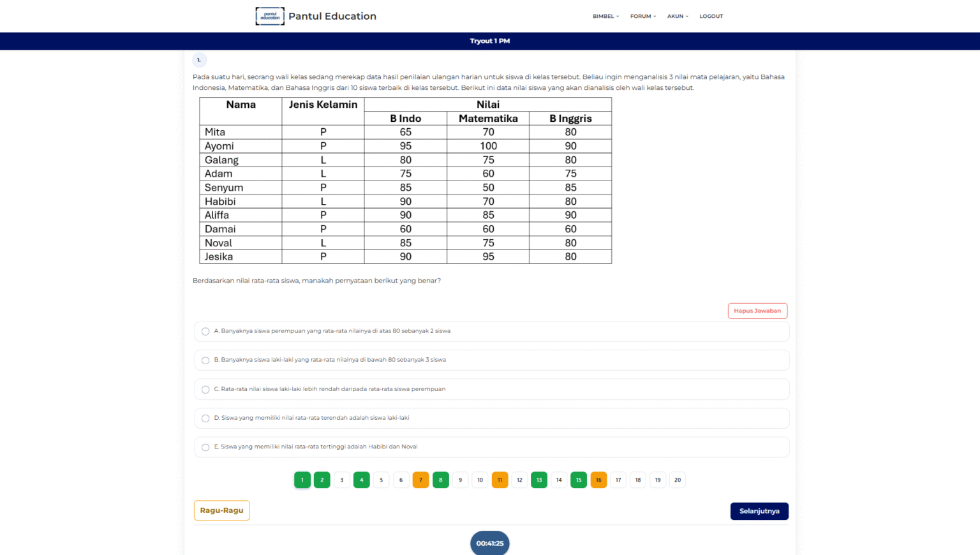Jump to question number 2

click(322, 480)
